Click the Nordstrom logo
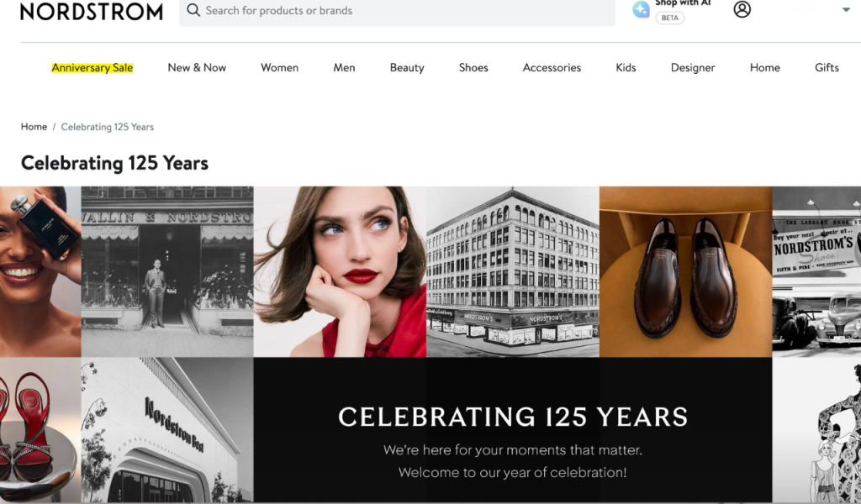This screenshot has height=504, width=861. tap(91, 11)
